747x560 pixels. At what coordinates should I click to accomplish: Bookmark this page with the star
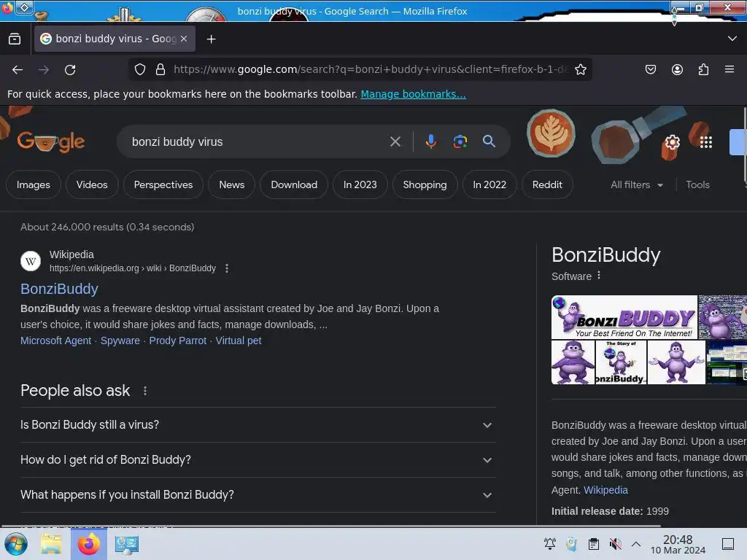tap(580, 69)
